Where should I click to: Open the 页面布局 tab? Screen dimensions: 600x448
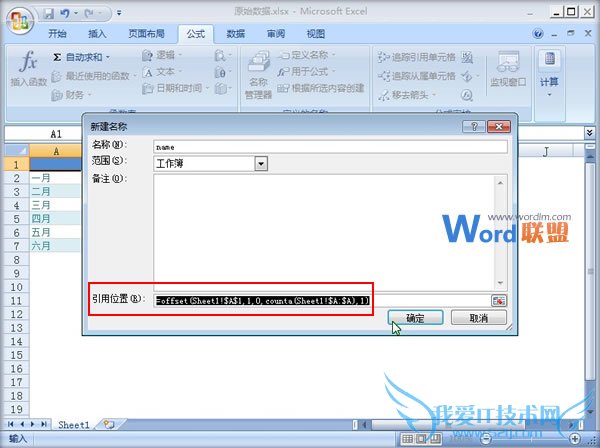(x=146, y=34)
